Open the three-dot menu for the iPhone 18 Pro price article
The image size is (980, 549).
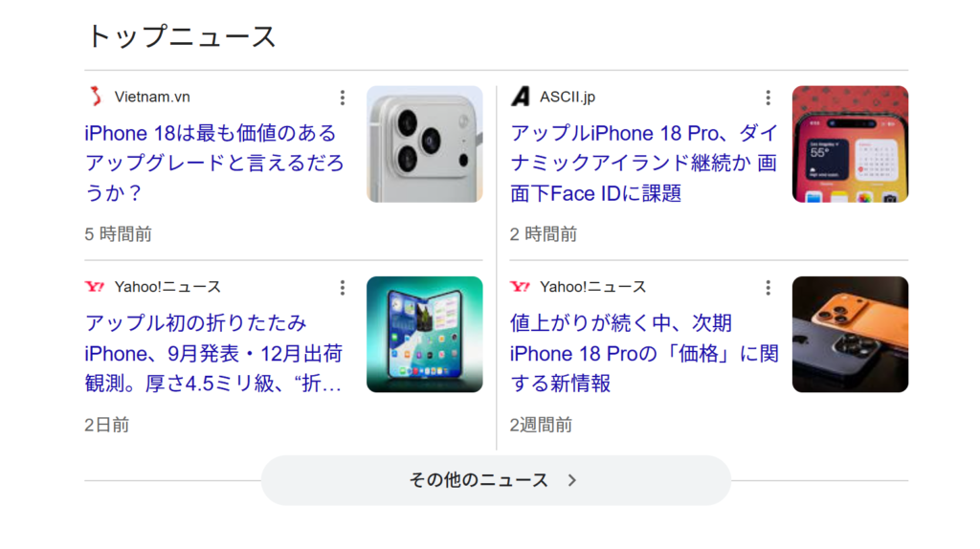(x=767, y=288)
